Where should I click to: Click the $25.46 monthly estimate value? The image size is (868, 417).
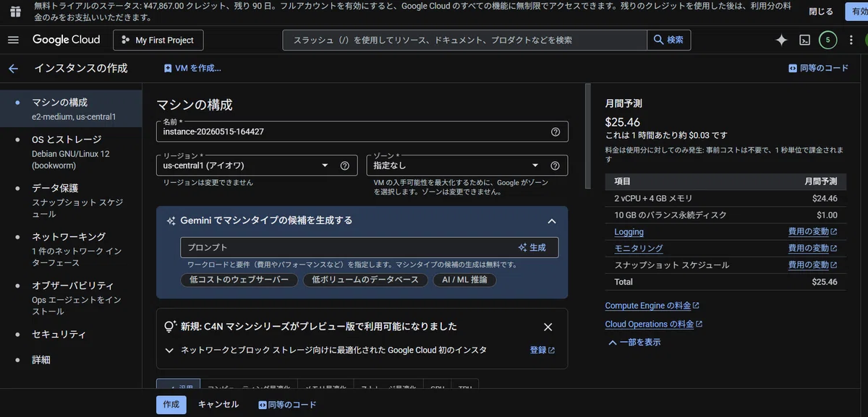623,122
